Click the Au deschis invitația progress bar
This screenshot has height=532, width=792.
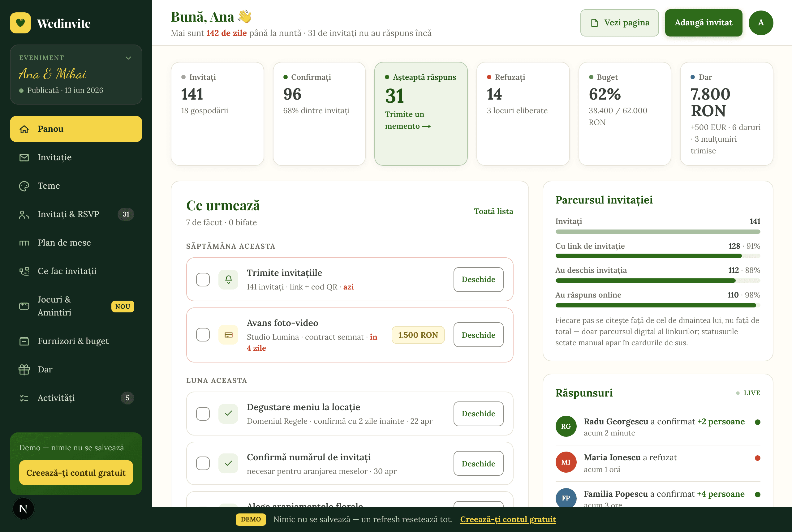658,281
